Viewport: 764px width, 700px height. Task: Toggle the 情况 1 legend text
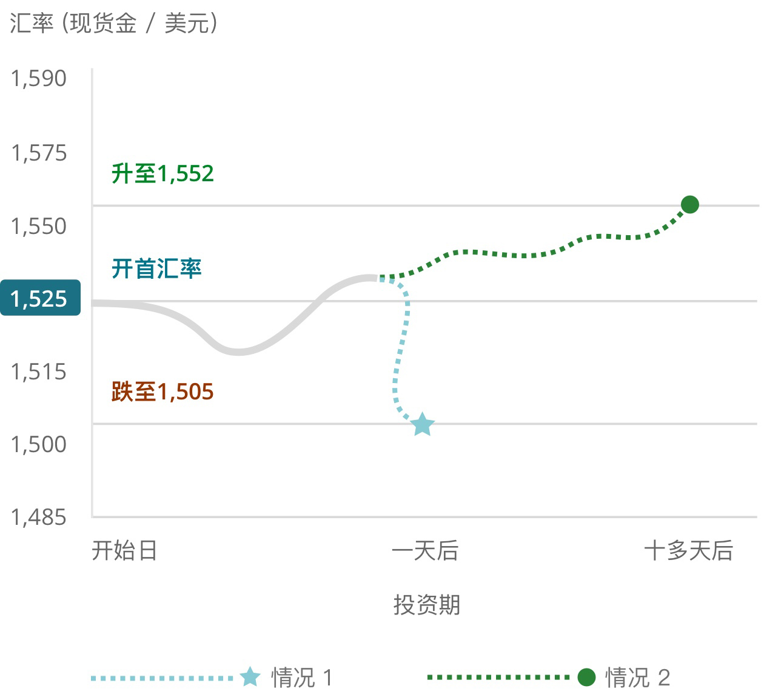302,677
